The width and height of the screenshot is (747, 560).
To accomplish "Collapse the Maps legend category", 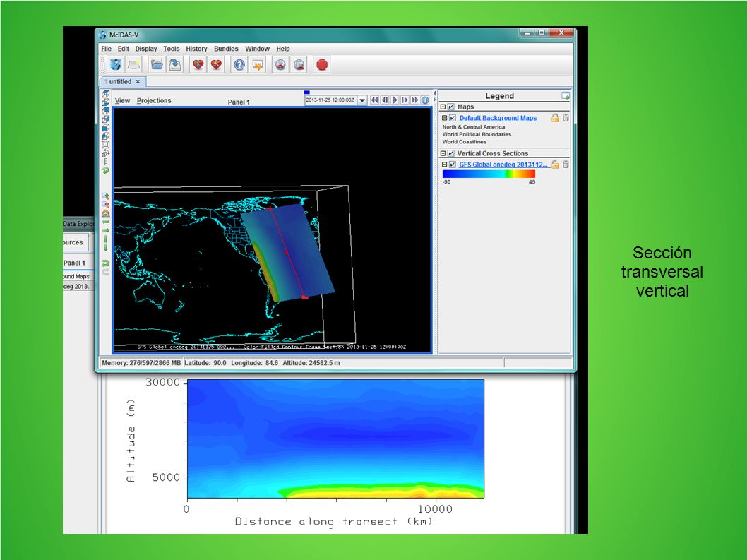I will [x=443, y=107].
